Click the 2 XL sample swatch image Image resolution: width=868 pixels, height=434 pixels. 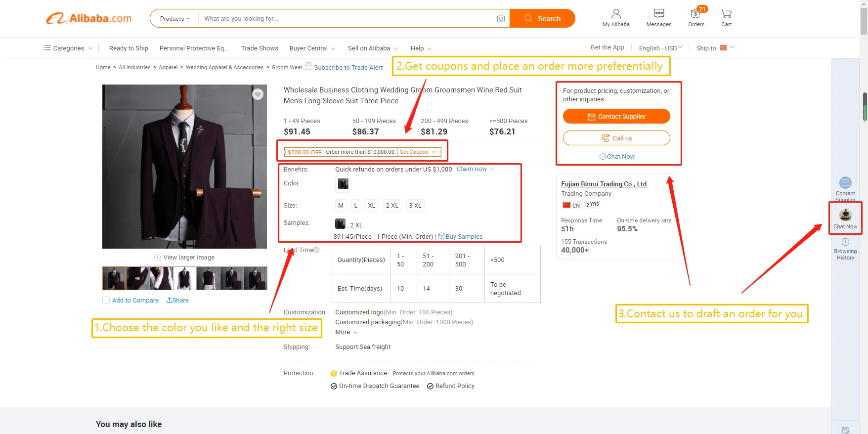[340, 224]
